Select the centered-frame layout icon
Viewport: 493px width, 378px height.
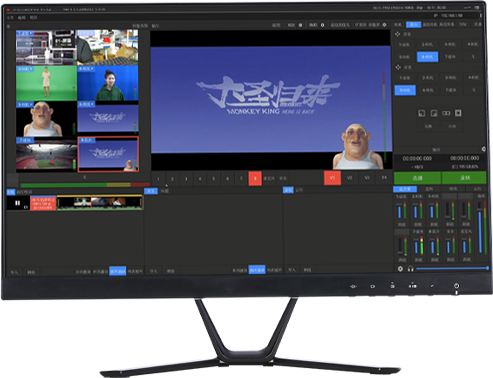pyautogui.click(x=458, y=113)
